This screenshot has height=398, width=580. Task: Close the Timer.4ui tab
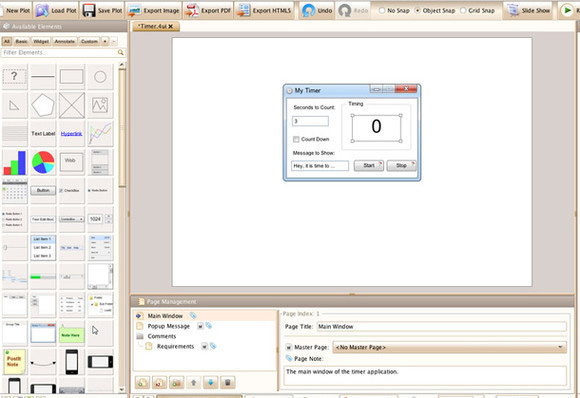171,26
